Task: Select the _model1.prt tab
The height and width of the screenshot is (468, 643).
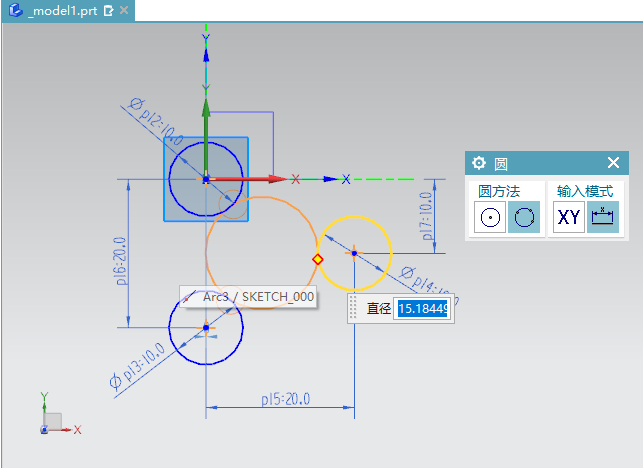Action: tap(67, 10)
